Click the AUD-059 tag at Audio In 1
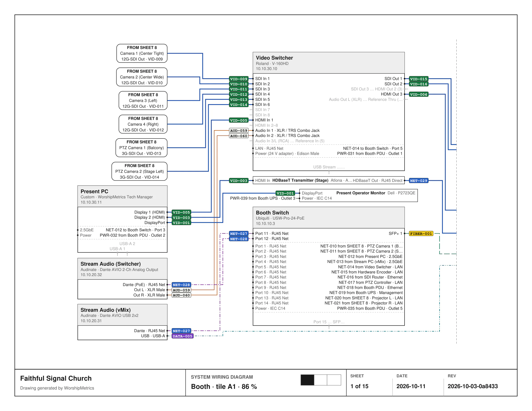The width and height of the screenshot is (532, 411). (239, 131)
